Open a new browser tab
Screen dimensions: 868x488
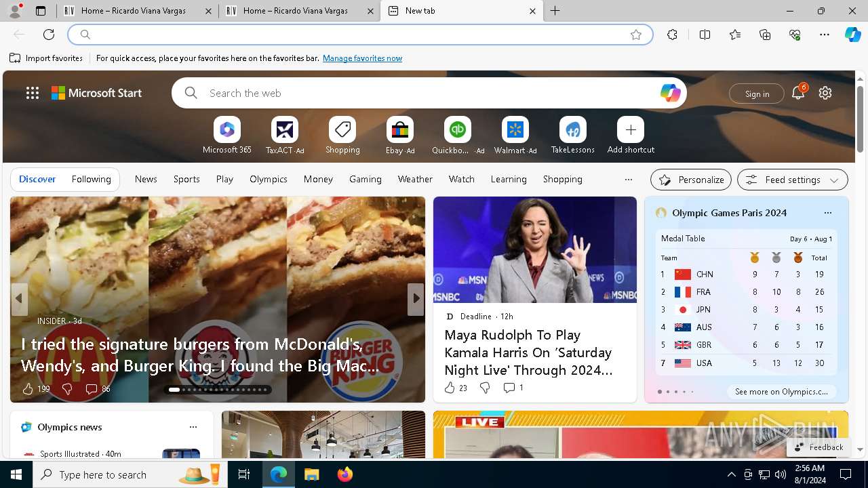(555, 11)
